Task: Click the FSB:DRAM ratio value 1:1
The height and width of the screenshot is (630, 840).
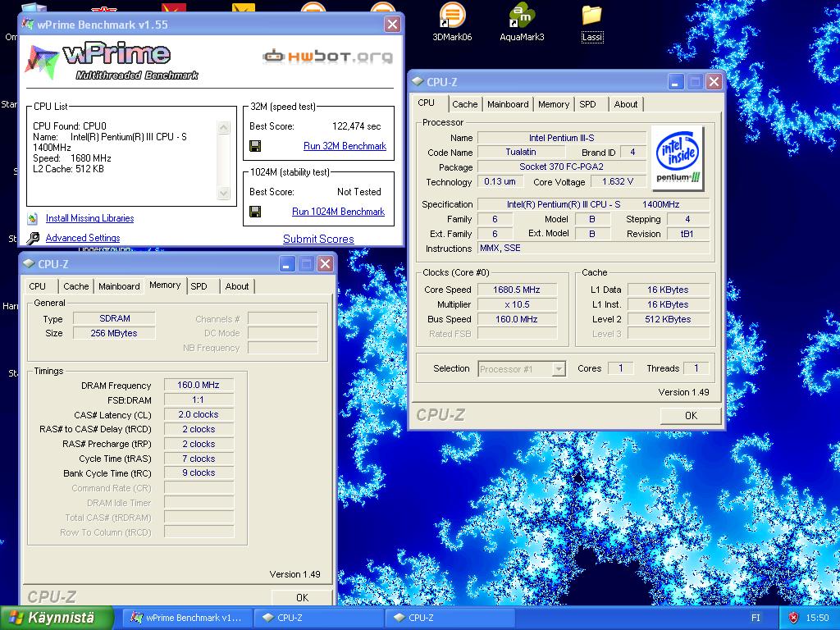Action: coord(199,399)
